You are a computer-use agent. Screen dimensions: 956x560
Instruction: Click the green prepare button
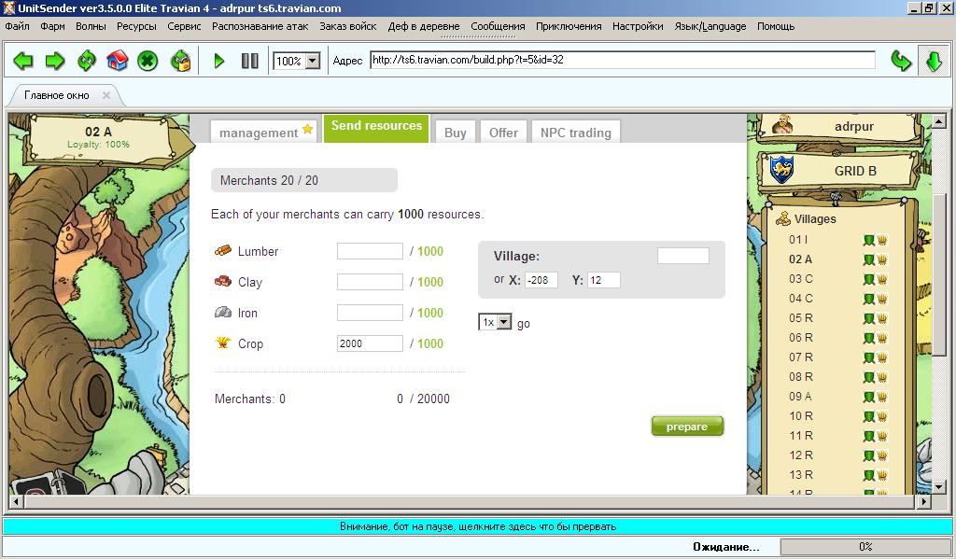687,427
